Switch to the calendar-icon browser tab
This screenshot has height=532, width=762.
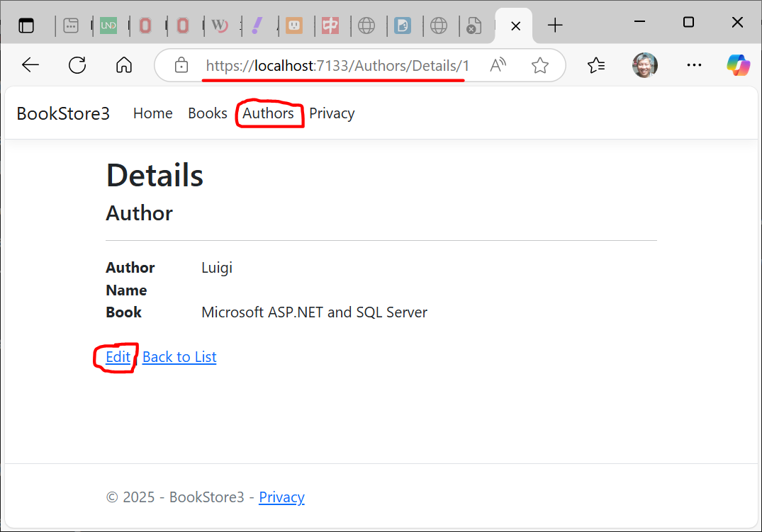pyautogui.click(x=71, y=26)
